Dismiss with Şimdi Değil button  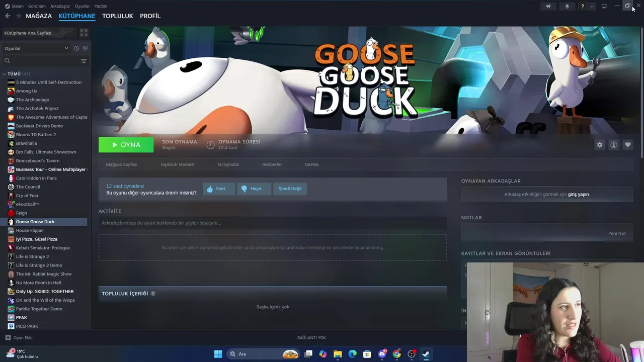pos(290,189)
